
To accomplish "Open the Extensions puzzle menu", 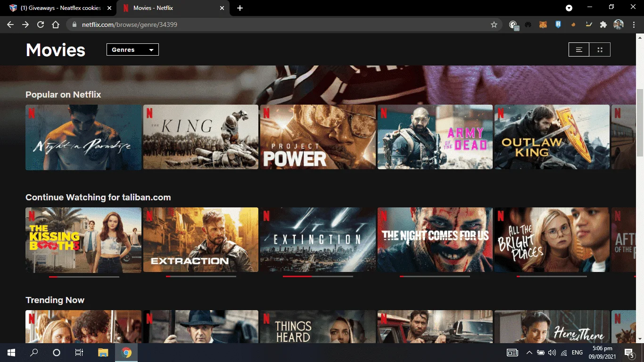I will (603, 25).
